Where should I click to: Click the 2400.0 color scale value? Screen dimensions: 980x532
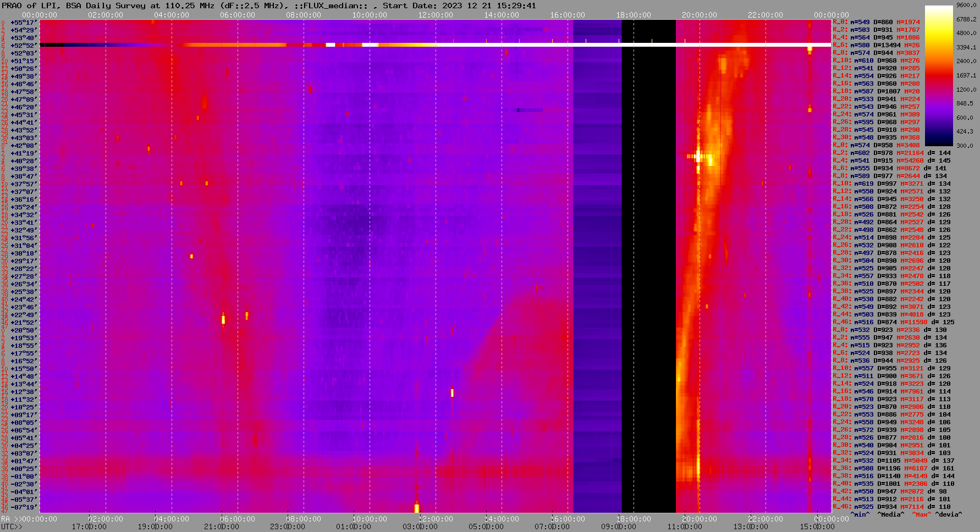pyautogui.click(x=966, y=61)
